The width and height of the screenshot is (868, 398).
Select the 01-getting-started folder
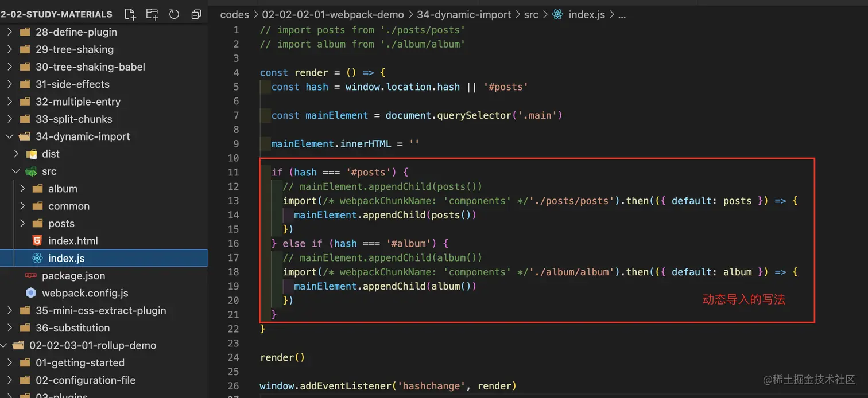click(80, 362)
